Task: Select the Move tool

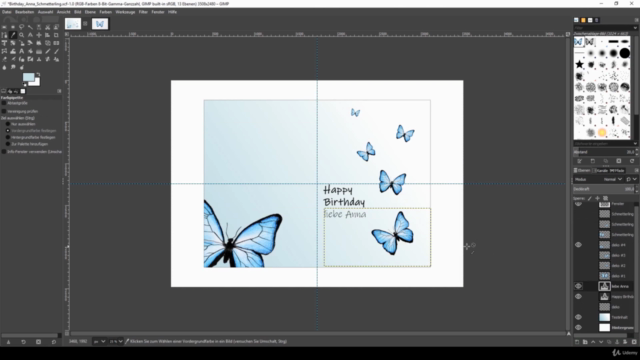Action: click(39, 35)
